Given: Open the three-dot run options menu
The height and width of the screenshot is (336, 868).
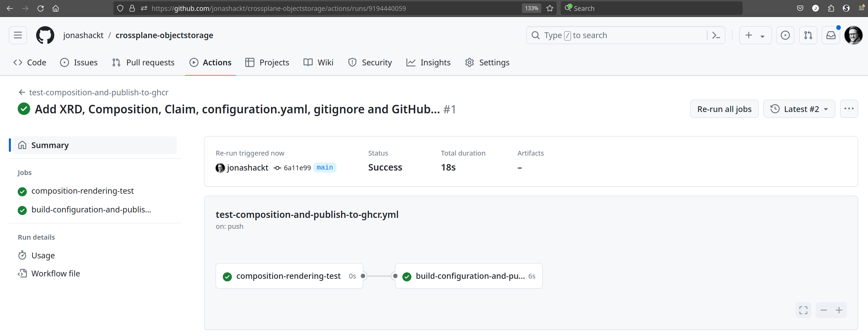Looking at the screenshot, I should tap(849, 109).
